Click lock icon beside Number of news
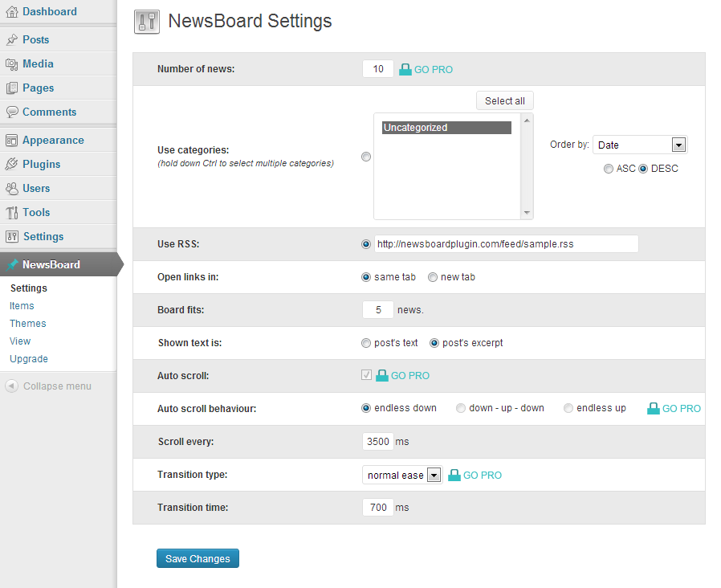 pos(405,69)
